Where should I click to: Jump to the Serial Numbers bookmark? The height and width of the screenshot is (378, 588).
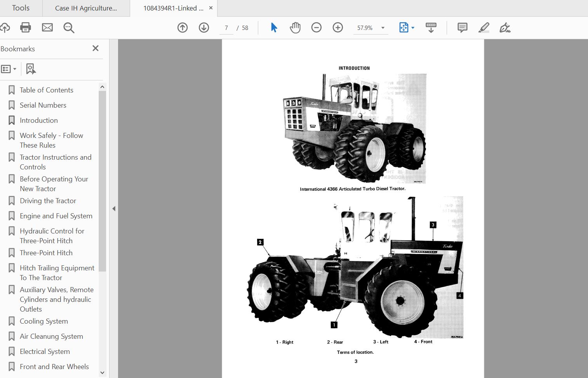pos(43,105)
